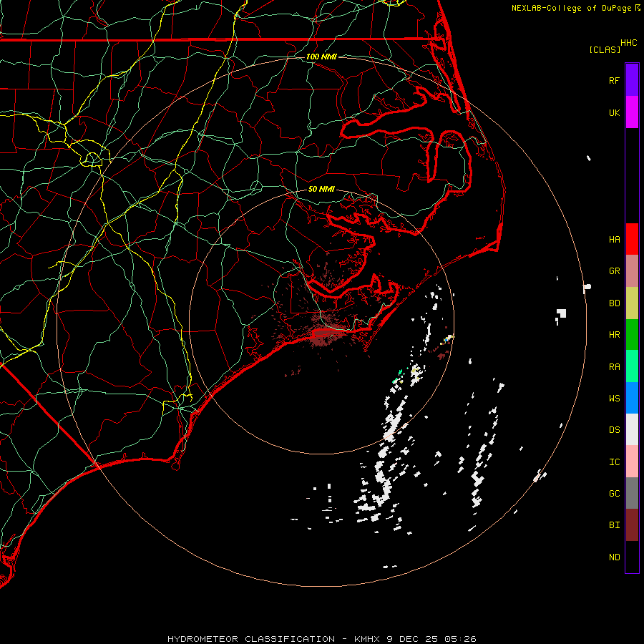Viewport: 644px width, 644px height.
Task: Click the 'GC' legend label
Action: pyautogui.click(x=614, y=493)
